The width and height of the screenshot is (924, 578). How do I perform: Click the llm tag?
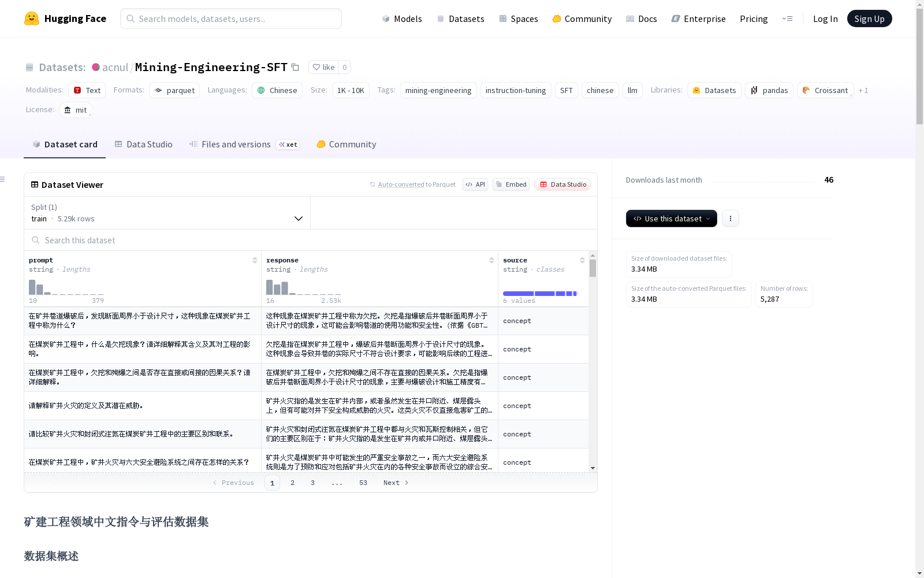632,90
